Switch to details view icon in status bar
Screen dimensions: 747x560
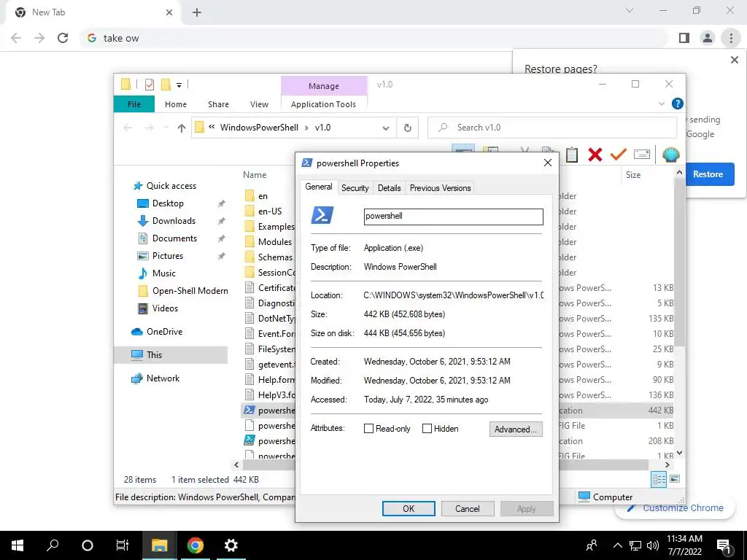pos(659,480)
